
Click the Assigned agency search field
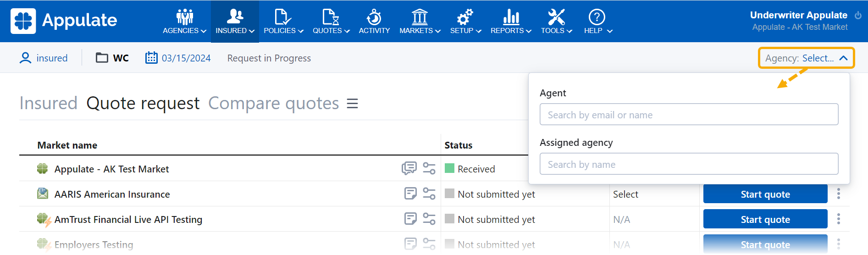[x=689, y=164]
